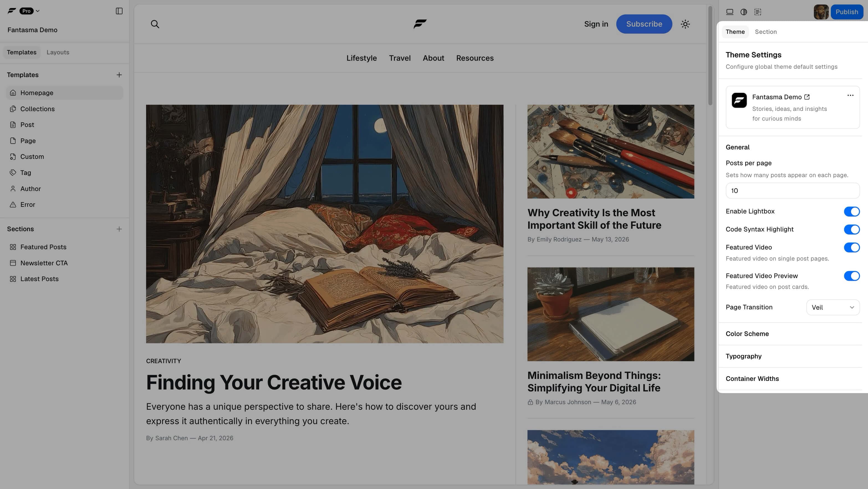The image size is (868, 489).
Task: Open the Collections template
Action: [x=65, y=109]
